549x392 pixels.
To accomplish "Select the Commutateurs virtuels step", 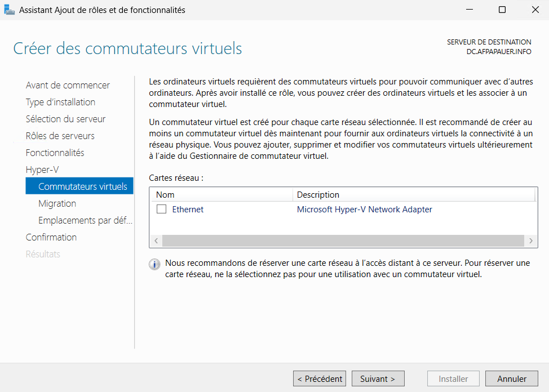I will pos(82,186).
